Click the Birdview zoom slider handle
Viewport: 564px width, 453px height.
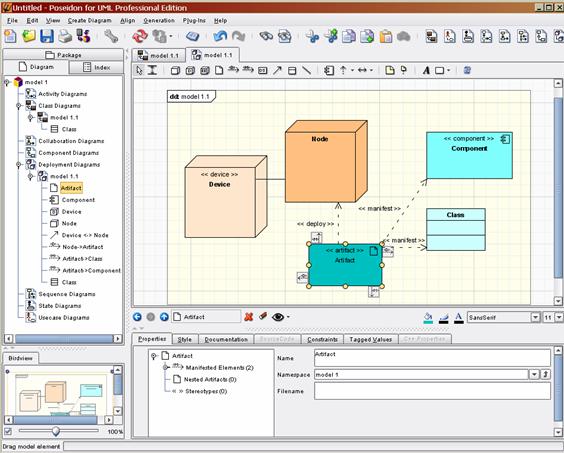tap(56, 431)
